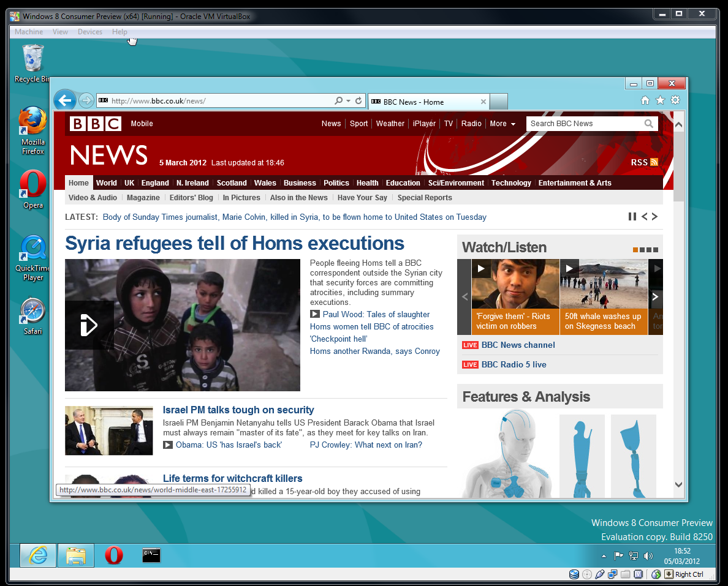Show next latest headline arrow
Viewport: 728px width, 586px height.
[654, 217]
